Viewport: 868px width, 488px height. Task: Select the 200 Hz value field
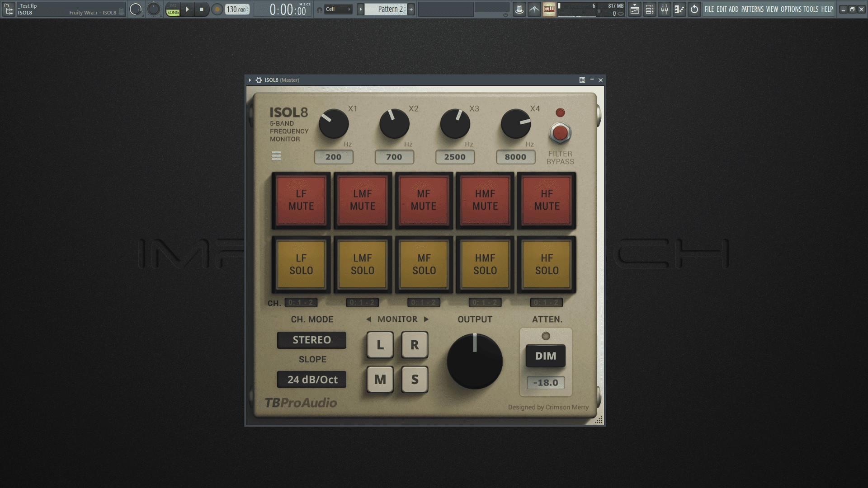[334, 157]
